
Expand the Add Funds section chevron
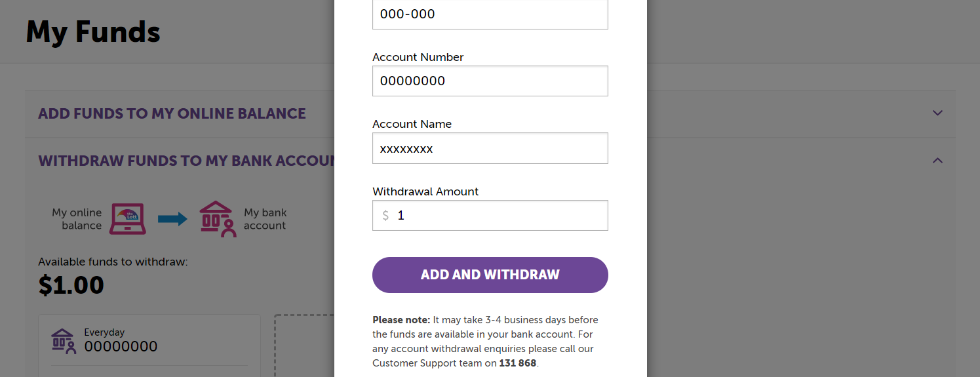[937, 113]
